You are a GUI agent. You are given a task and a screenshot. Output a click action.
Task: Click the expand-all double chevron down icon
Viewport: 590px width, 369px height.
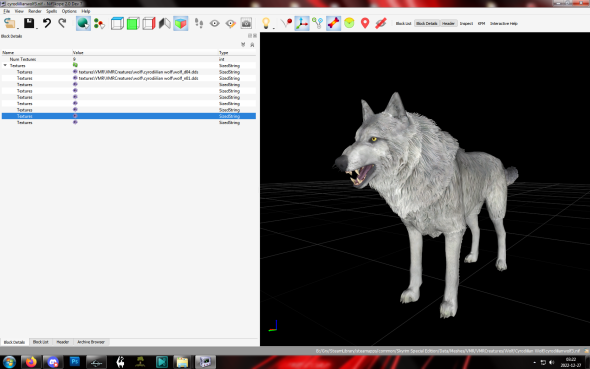pyautogui.click(x=243, y=45)
